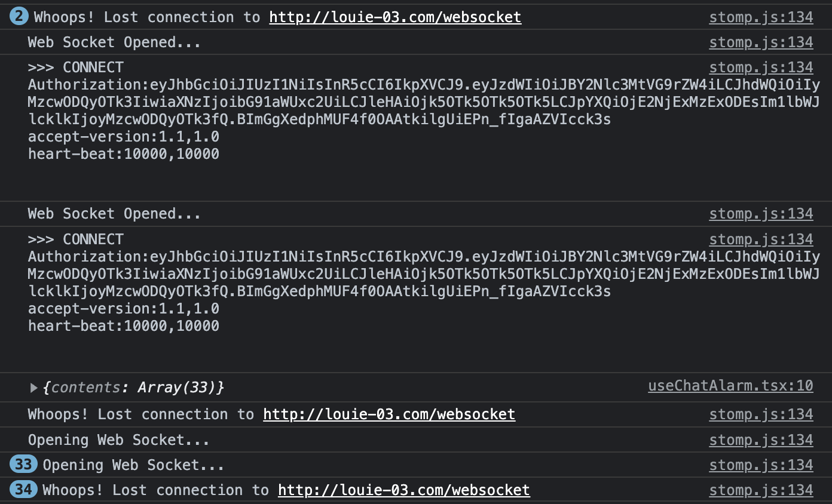Viewport: 832px width, 504px height.
Task: Open stomp.js:134 on the row with badge 33
Action: pyautogui.click(x=761, y=465)
